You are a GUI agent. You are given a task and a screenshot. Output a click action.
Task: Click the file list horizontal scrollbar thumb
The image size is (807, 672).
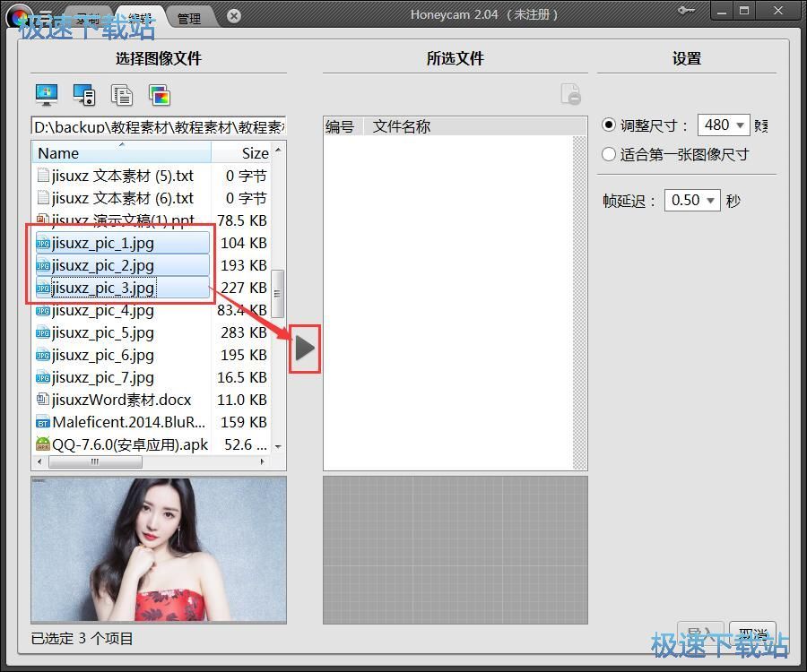[x=95, y=461]
